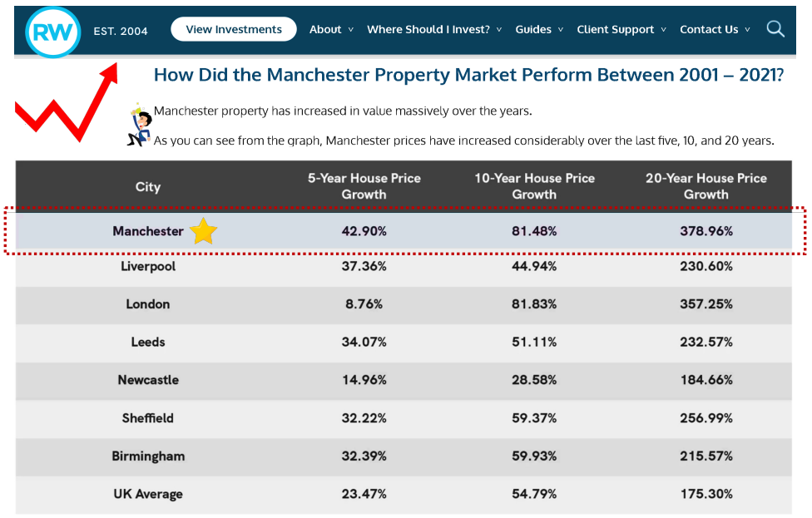Open the Guides dropdown
This screenshot has width=812, height=518.
[539, 29]
